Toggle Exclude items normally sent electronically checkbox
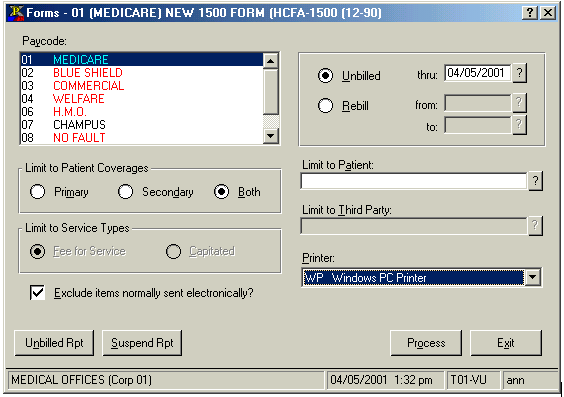The image size is (564, 397). [x=38, y=293]
